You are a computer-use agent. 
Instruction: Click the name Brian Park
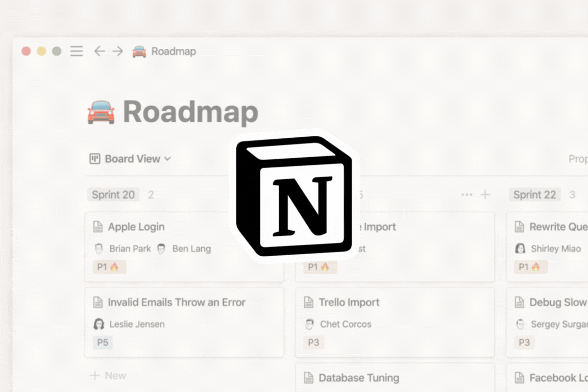[130, 249]
